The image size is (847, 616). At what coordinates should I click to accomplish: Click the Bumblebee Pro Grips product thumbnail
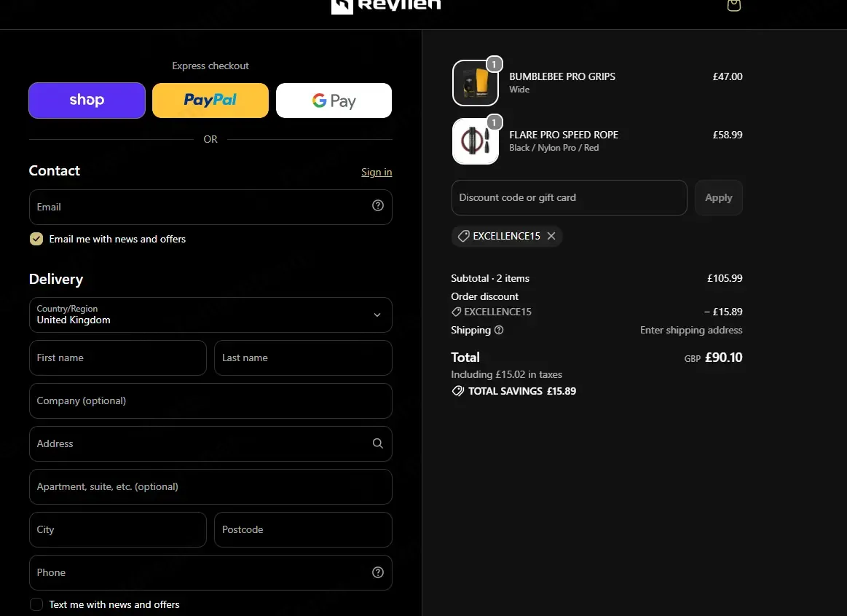point(476,83)
